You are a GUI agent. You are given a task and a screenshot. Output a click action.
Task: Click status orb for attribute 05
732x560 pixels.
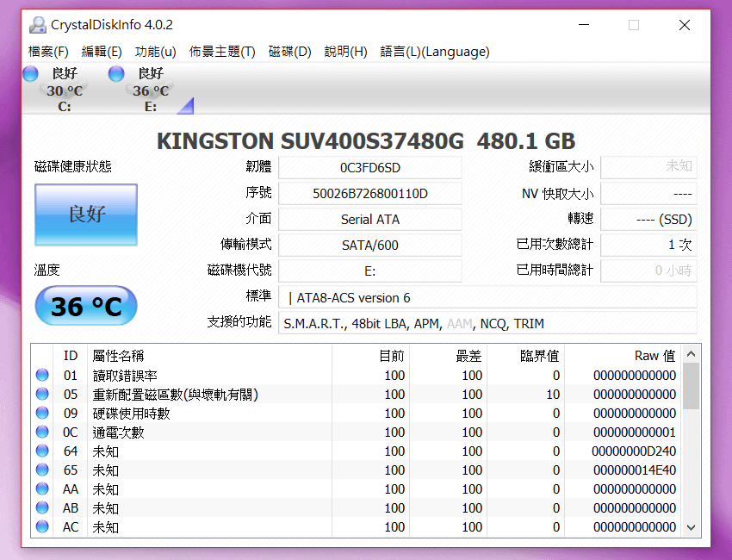click(x=42, y=394)
